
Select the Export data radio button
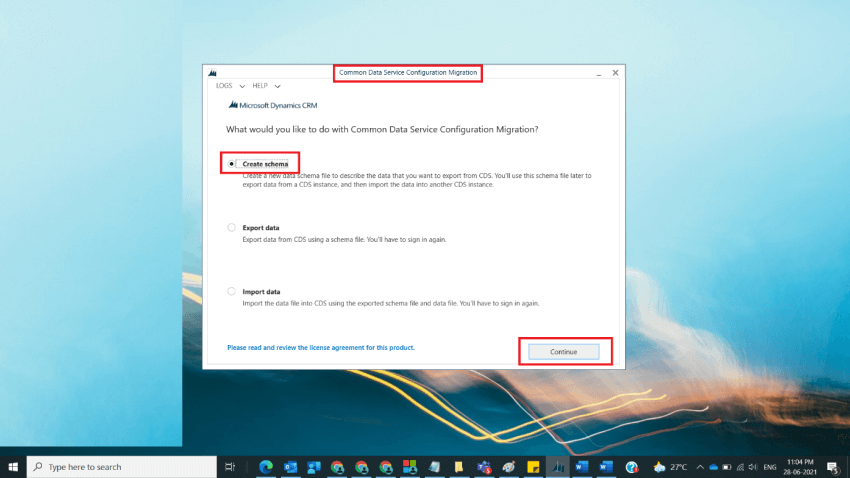[231, 228]
